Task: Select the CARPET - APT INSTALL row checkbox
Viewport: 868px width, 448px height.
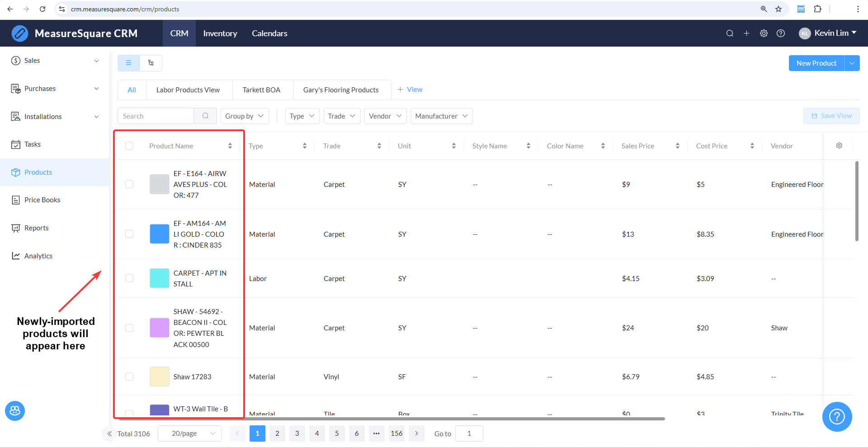Action: click(129, 278)
